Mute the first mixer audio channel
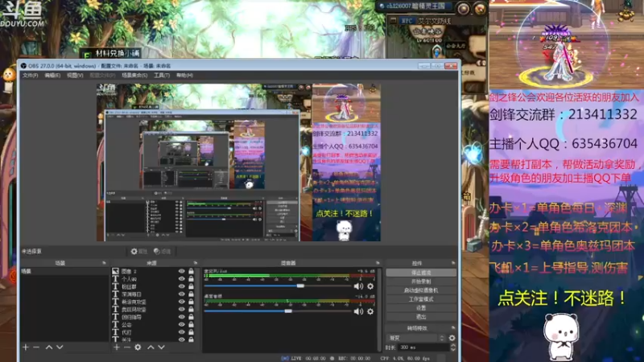The width and height of the screenshot is (644, 362). (x=358, y=286)
